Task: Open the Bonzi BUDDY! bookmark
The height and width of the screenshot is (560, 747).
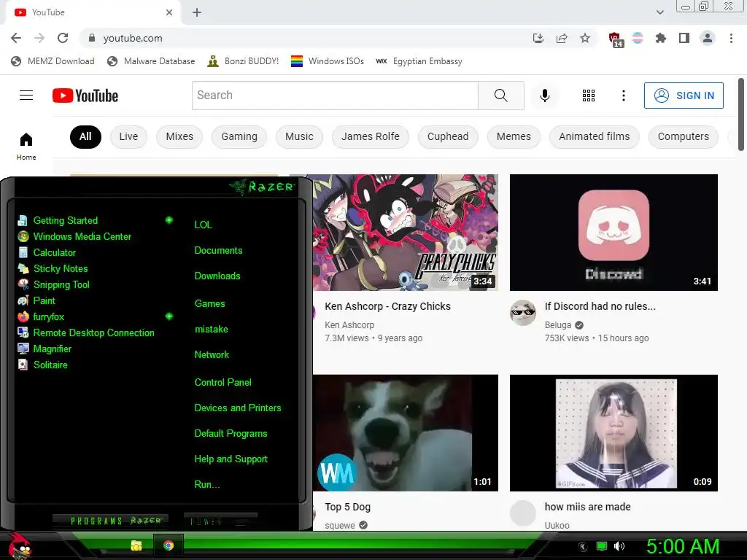Action: pyautogui.click(x=243, y=61)
